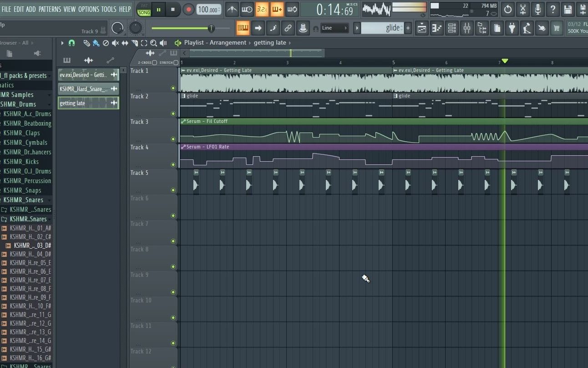Toggle countdown before recording
Screen dimensions: 588x368
[262, 9]
